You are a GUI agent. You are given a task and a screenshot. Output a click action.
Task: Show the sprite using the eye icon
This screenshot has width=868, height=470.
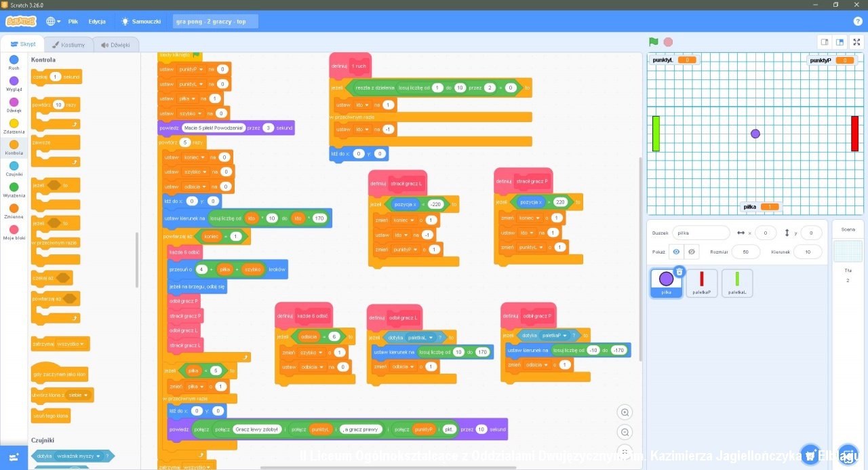coord(676,252)
